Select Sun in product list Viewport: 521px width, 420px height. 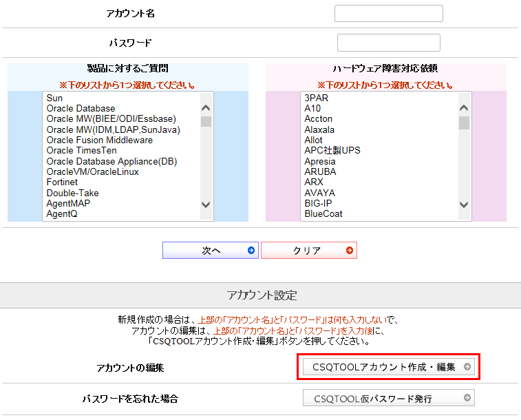[x=54, y=98]
